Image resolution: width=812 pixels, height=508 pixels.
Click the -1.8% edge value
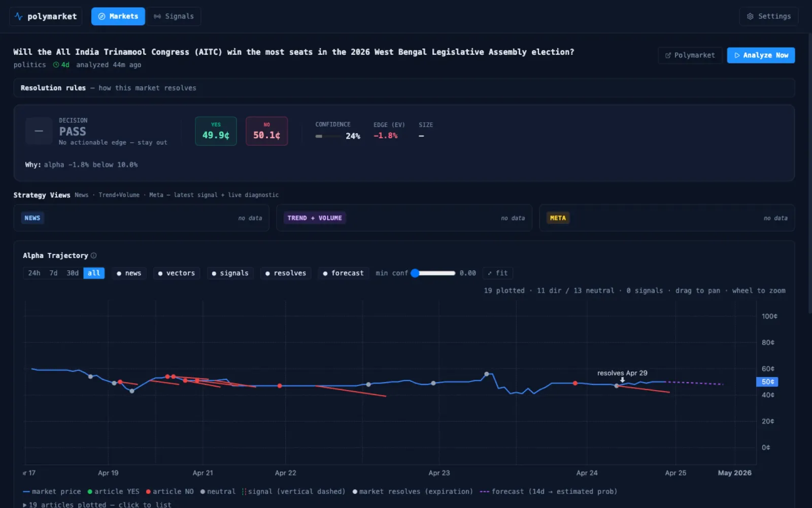click(x=385, y=136)
